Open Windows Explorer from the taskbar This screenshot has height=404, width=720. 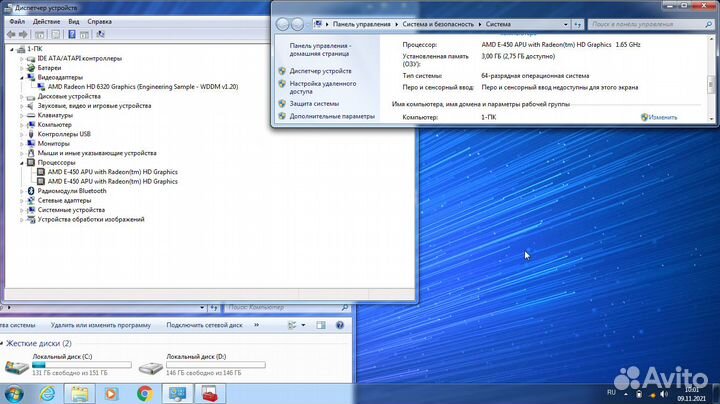(79, 393)
